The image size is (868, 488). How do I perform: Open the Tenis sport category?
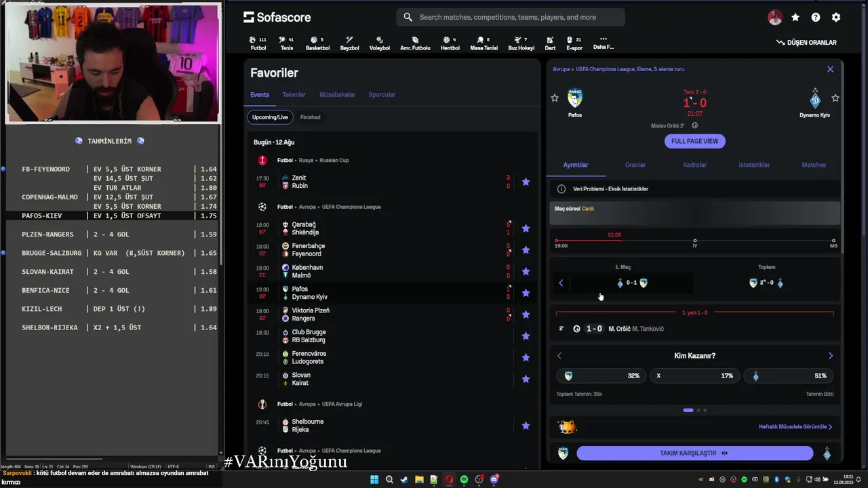287,43
